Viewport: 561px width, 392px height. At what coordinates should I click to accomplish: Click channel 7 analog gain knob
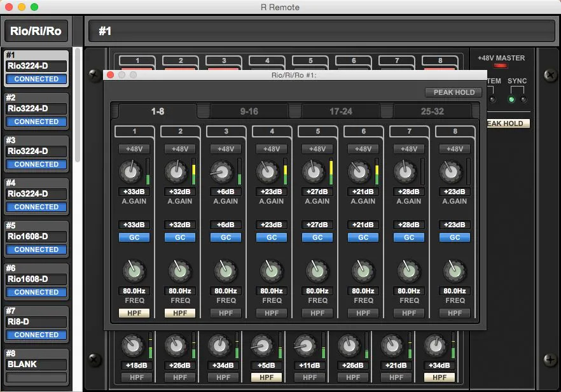405,171
